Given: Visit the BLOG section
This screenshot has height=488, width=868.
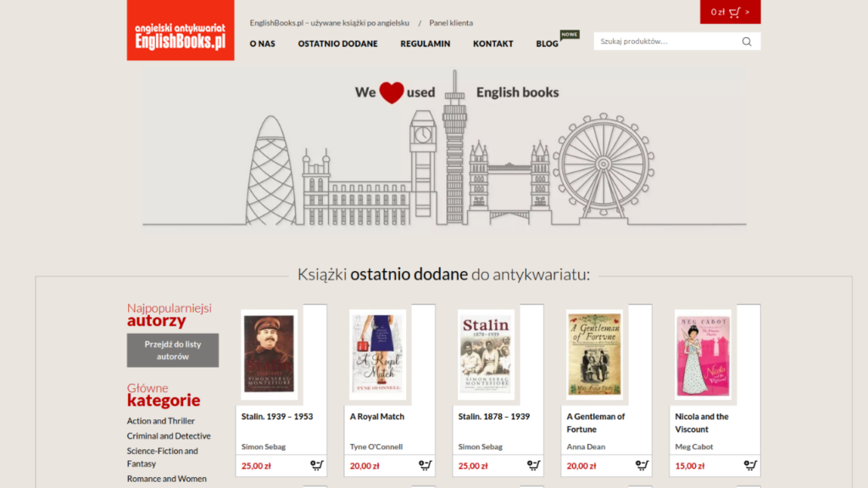Looking at the screenshot, I should point(547,44).
